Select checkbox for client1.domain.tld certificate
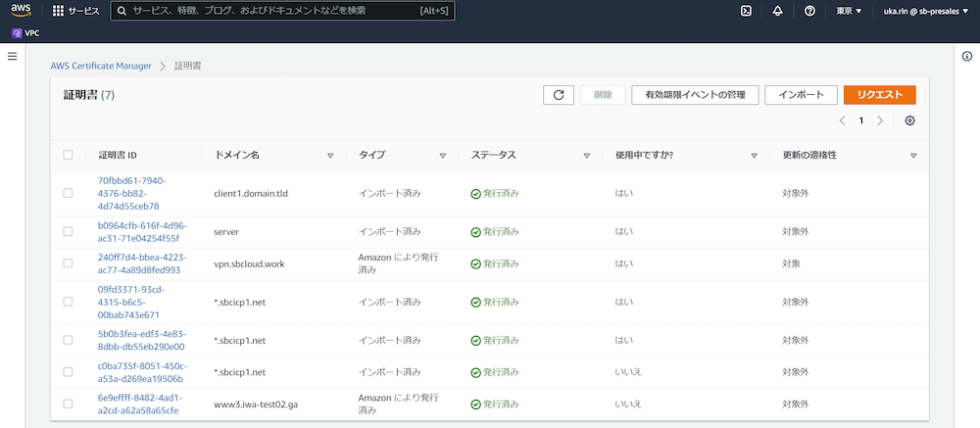Screen dimensions: 980x428 68,193
